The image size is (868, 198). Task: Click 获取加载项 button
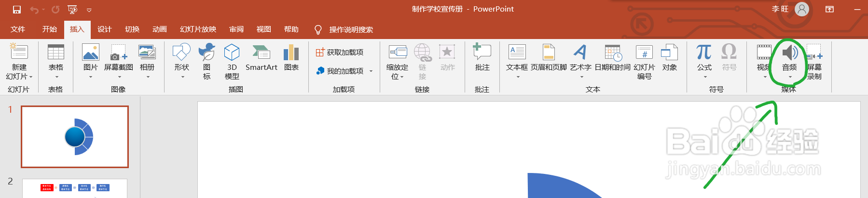[340, 52]
